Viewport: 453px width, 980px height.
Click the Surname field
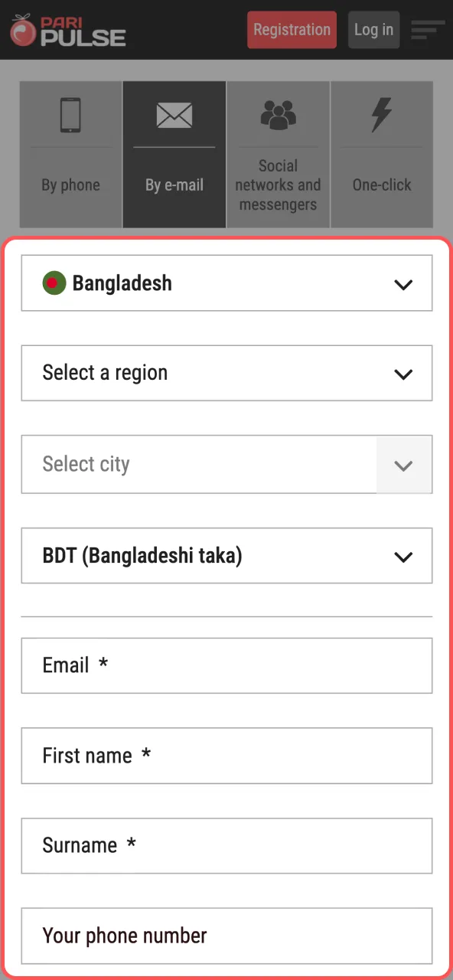(x=226, y=846)
